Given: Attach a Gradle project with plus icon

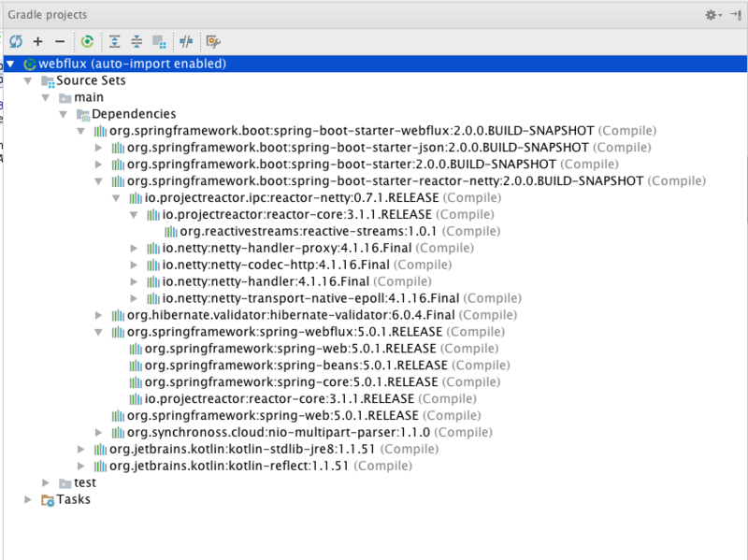Looking at the screenshot, I should (38, 41).
